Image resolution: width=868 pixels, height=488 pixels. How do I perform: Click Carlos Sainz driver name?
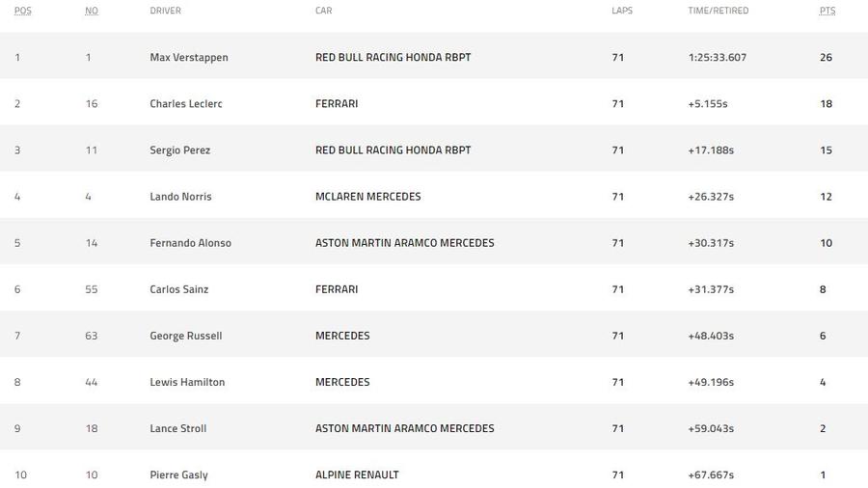tap(178, 289)
